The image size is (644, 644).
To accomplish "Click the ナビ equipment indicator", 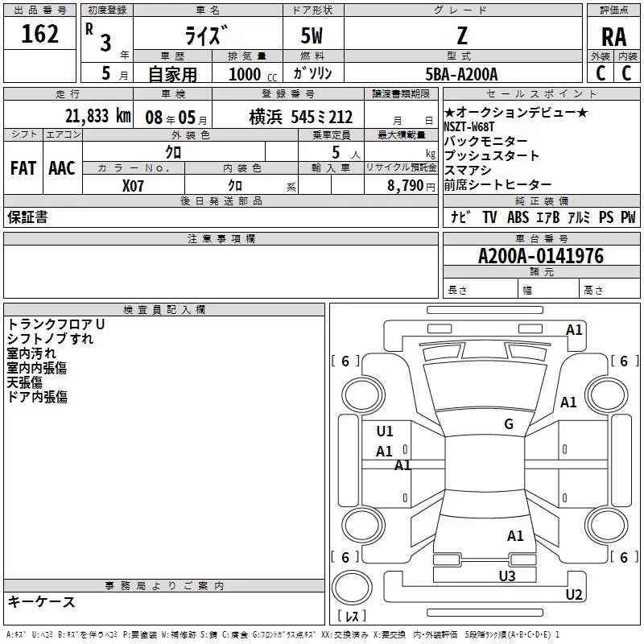I will click(460, 217).
